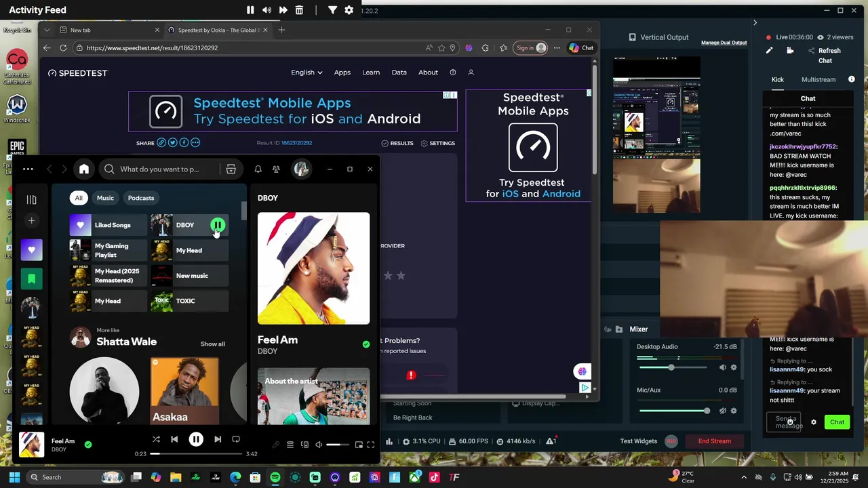Click Feel Am album art in now playing panel
Screen dimensions: 868x488
313,268
